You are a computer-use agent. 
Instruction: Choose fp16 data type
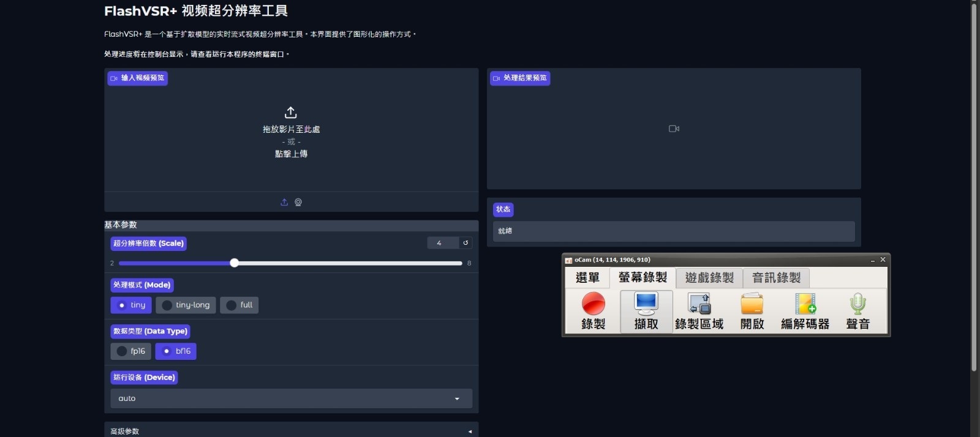tap(130, 351)
